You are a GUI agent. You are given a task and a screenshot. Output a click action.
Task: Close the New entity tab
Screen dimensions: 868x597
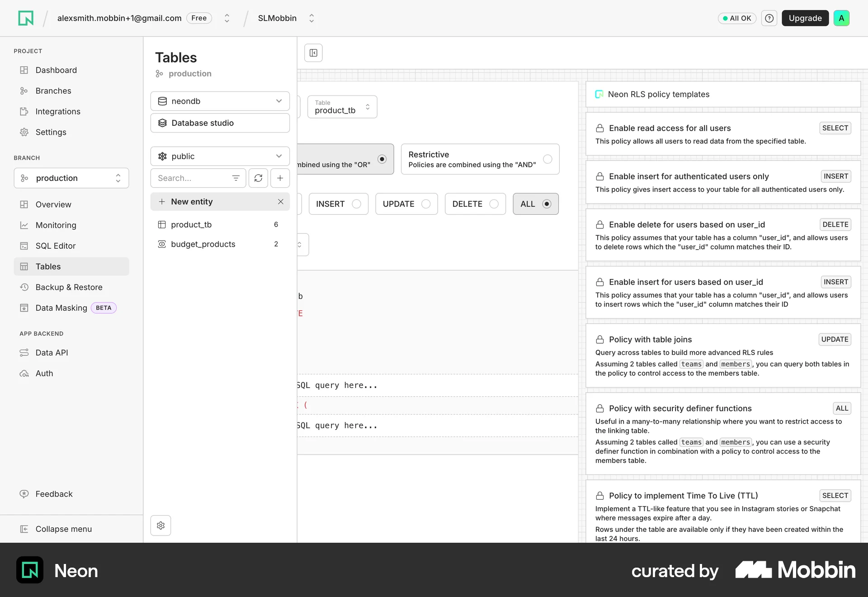click(x=281, y=202)
